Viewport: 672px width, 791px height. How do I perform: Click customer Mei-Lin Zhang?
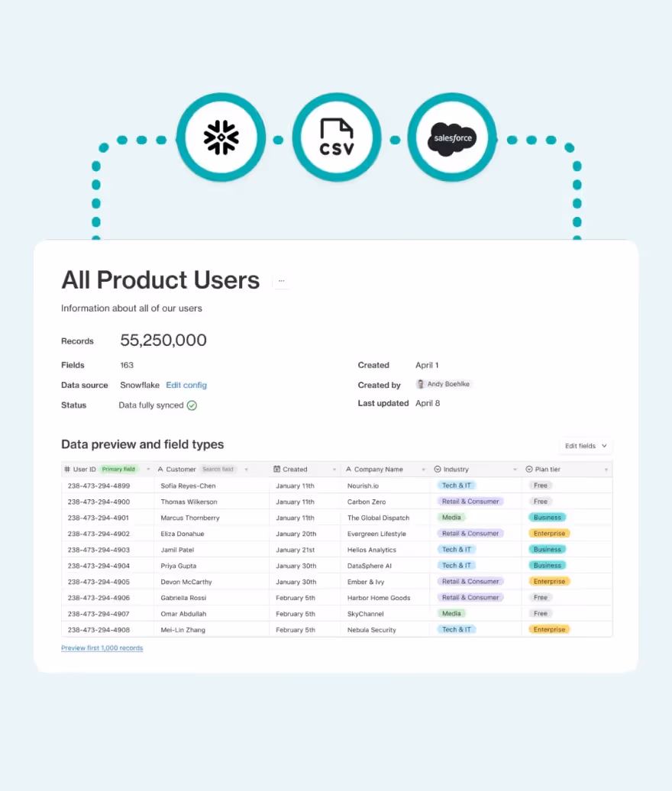tap(183, 630)
